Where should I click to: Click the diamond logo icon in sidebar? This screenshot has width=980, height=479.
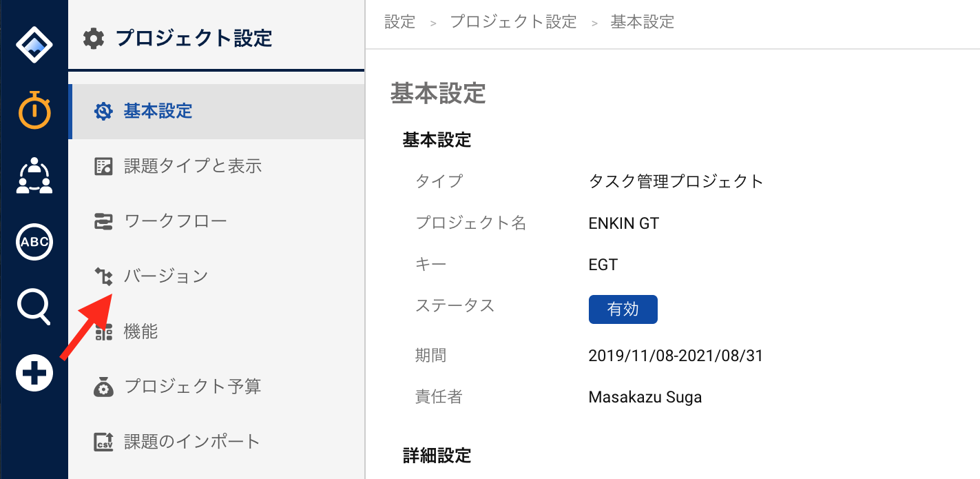pyautogui.click(x=34, y=45)
